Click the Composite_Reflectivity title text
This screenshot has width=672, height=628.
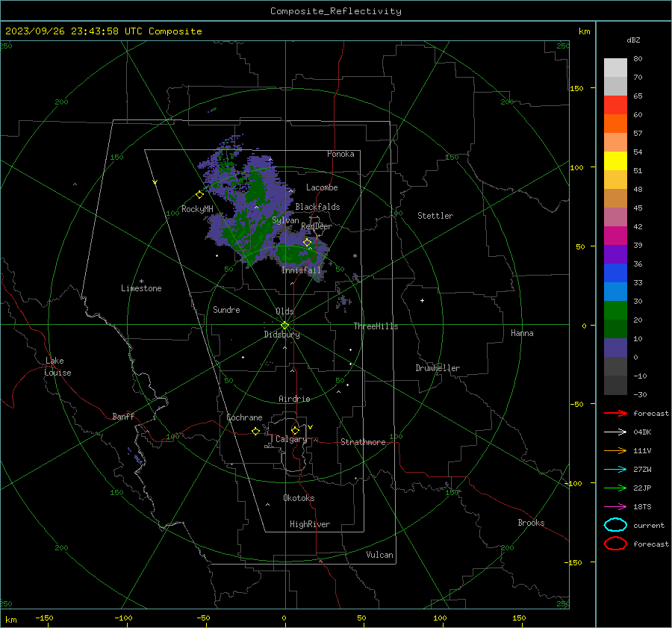[x=336, y=11]
